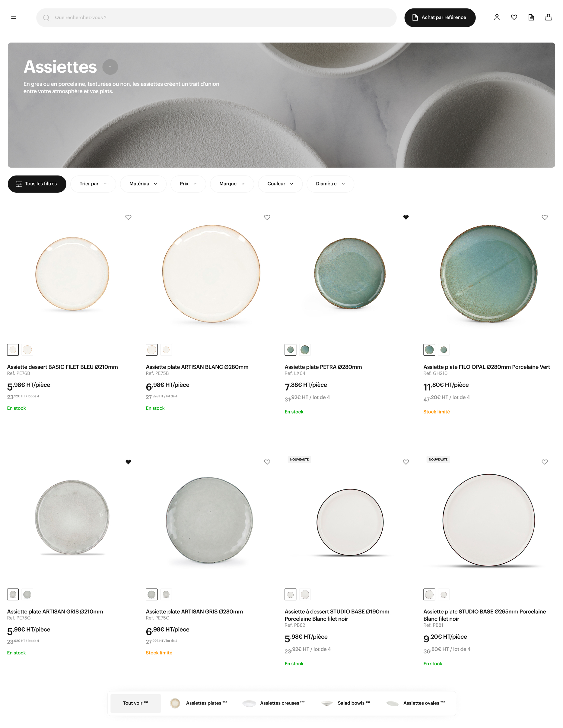
Task: Select the Tout voir tab
Action: point(136,703)
